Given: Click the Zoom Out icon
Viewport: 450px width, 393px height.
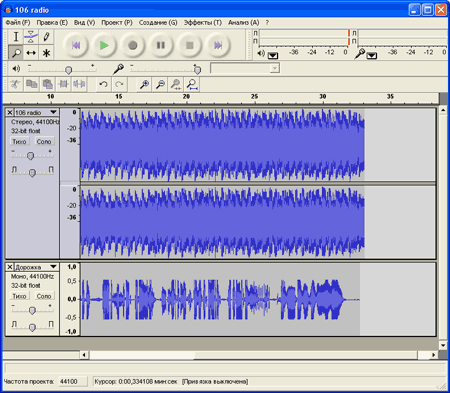Looking at the screenshot, I should coord(160,84).
